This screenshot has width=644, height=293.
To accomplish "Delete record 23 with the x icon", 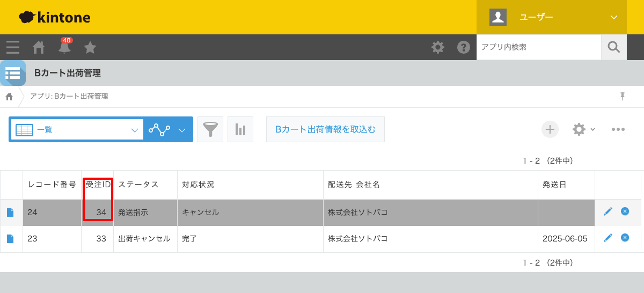I will (x=625, y=238).
